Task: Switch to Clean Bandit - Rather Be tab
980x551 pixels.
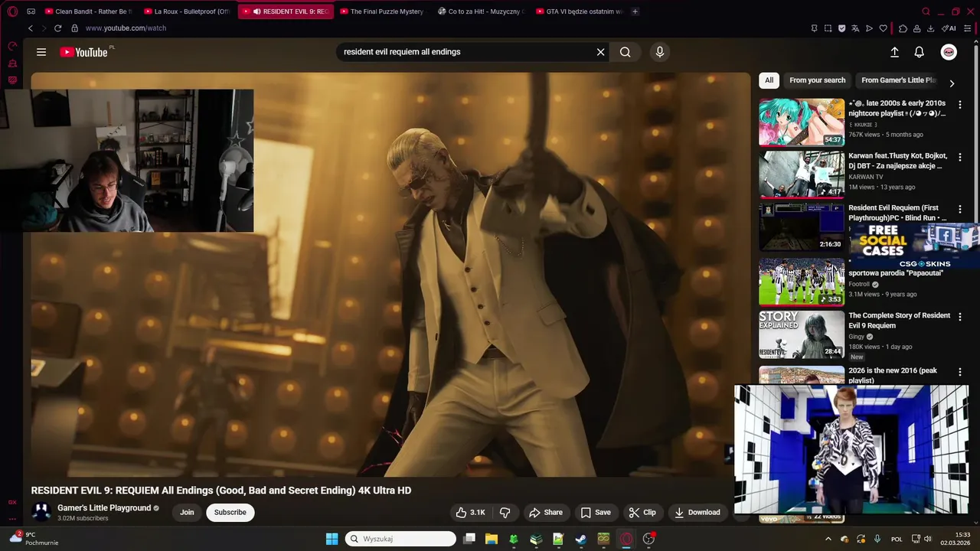Action: (x=88, y=11)
